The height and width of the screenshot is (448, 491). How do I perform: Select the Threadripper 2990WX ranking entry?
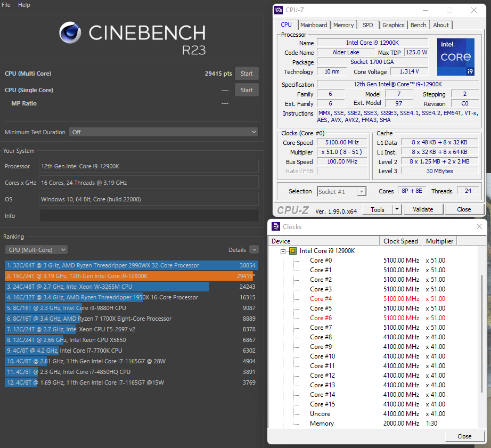[132, 265]
